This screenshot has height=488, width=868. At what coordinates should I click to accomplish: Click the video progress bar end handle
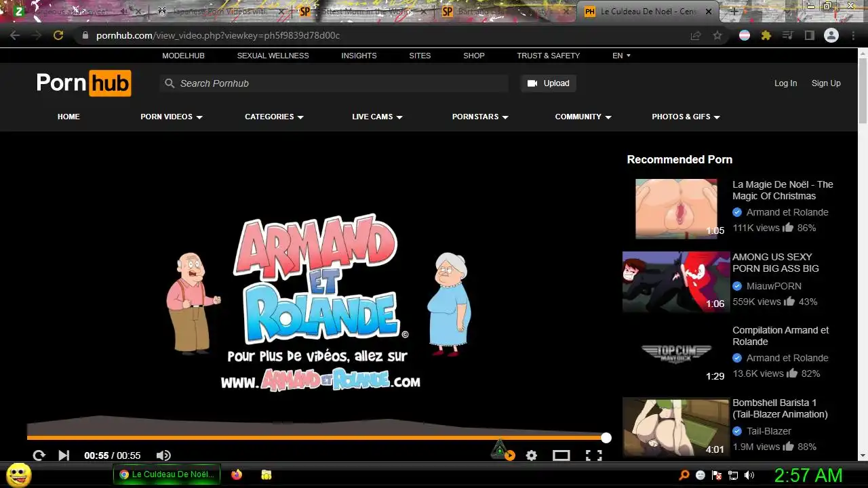click(x=606, y=438)
